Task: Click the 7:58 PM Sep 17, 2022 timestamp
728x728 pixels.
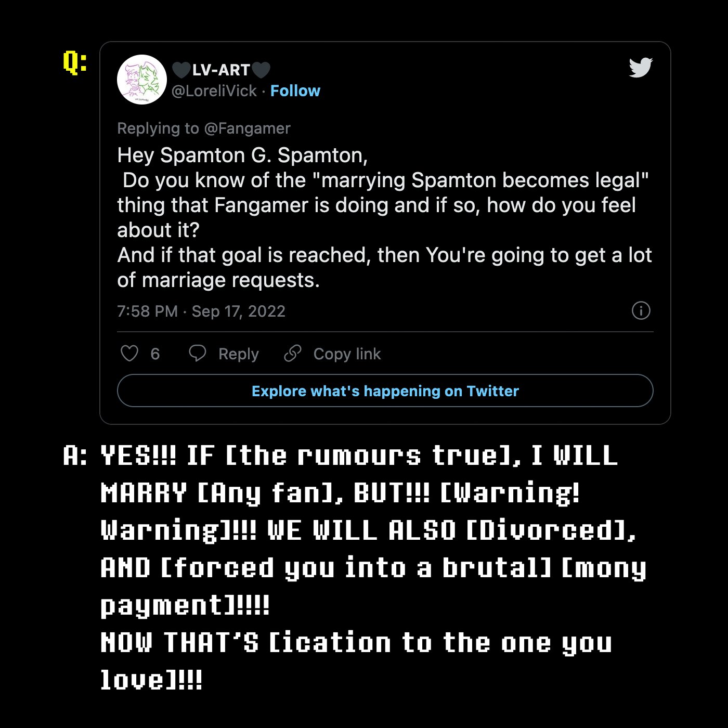Action: tap(201, 311)
